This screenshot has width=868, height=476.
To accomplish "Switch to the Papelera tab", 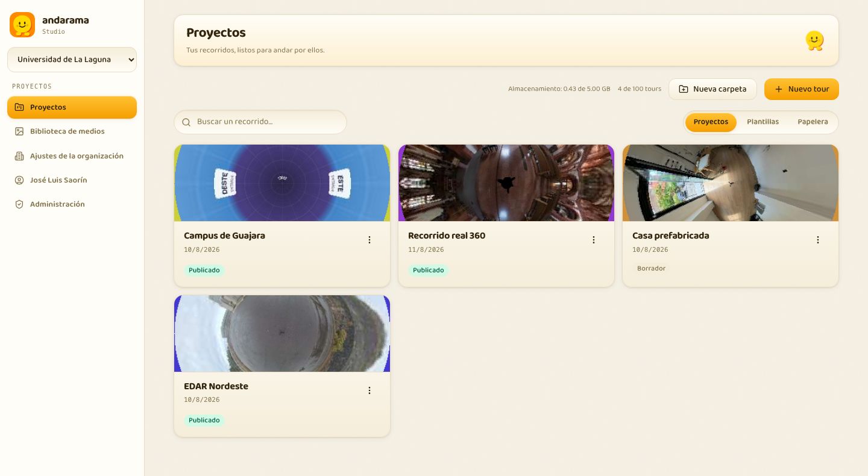I will tap(813, 122).
